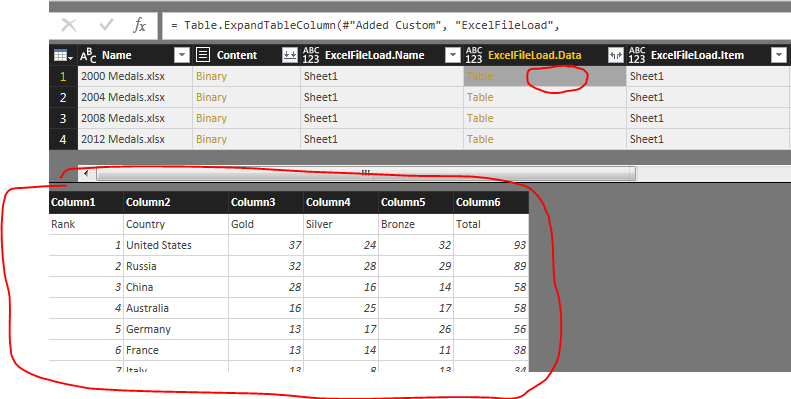The image size is (791, 399).
Task: Click the Column4 preview header
Action: (341, 202)
